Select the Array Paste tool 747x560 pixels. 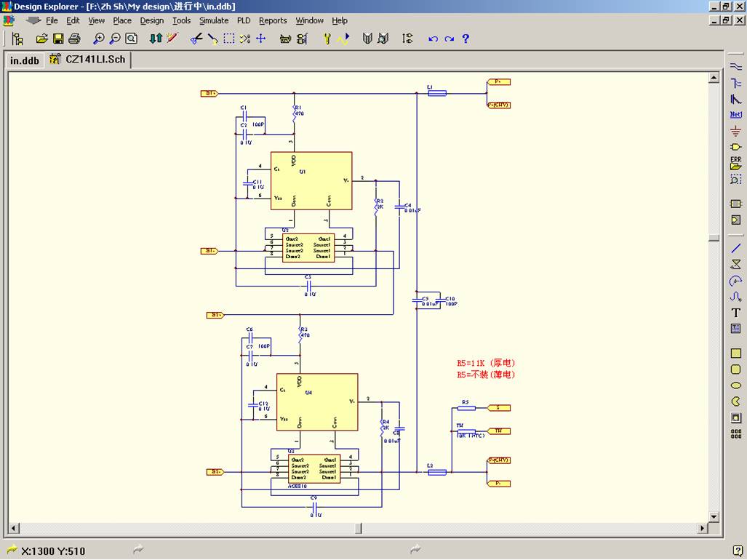(x=736, y=433)
